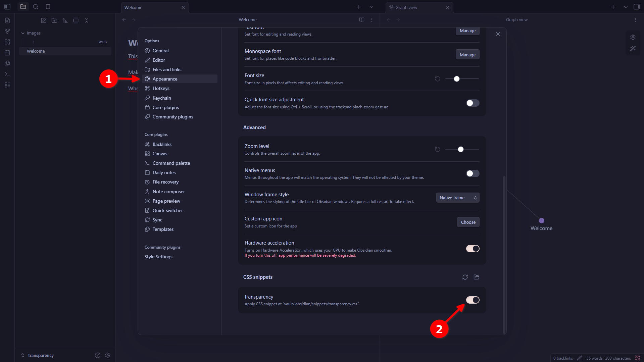
Task: Create a new note icon
Action: coord(44,20)
